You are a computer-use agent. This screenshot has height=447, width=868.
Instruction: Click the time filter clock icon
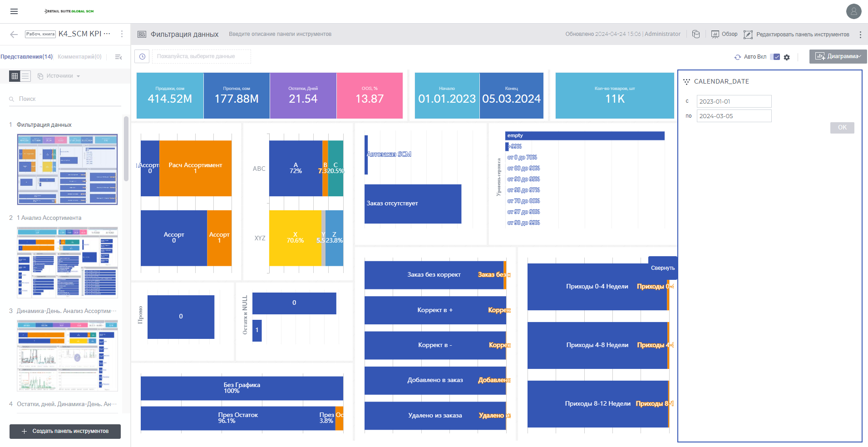click(x=142, y=56)
